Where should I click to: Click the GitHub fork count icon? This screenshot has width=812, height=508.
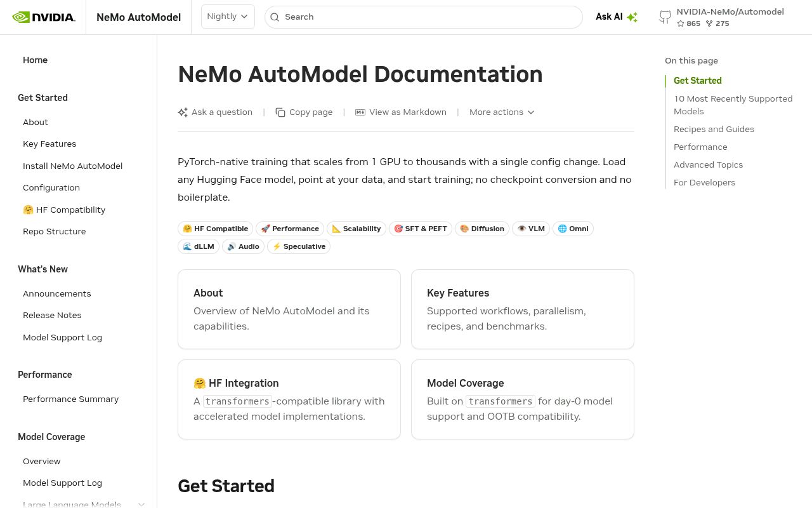pyautogui.click(x=710, y=23)
